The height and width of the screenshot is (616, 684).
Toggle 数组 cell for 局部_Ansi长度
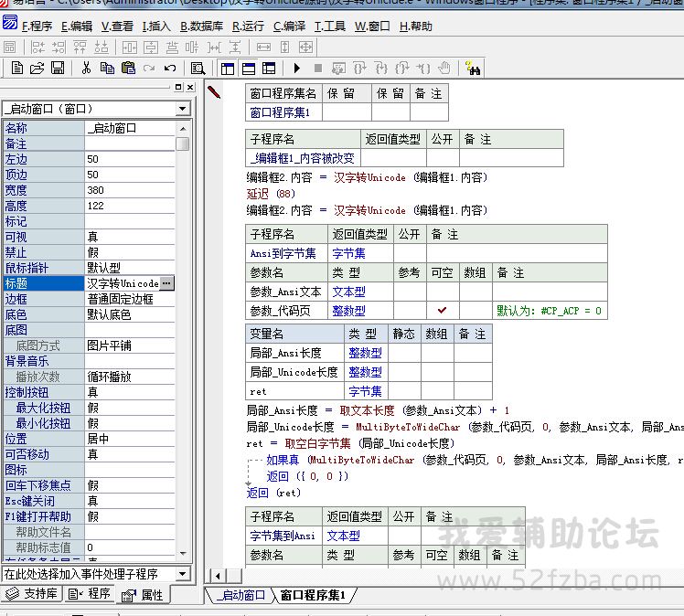[x=437, y=353]
